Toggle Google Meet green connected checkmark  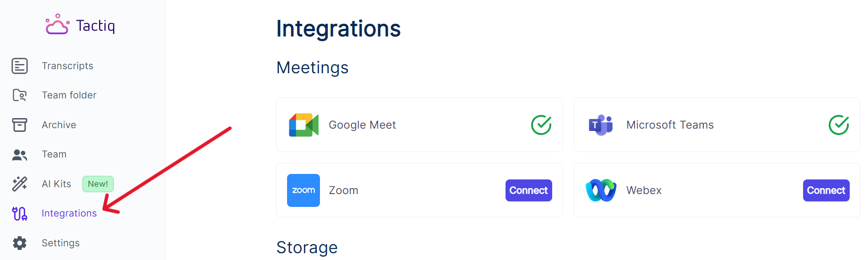[541, 125]
